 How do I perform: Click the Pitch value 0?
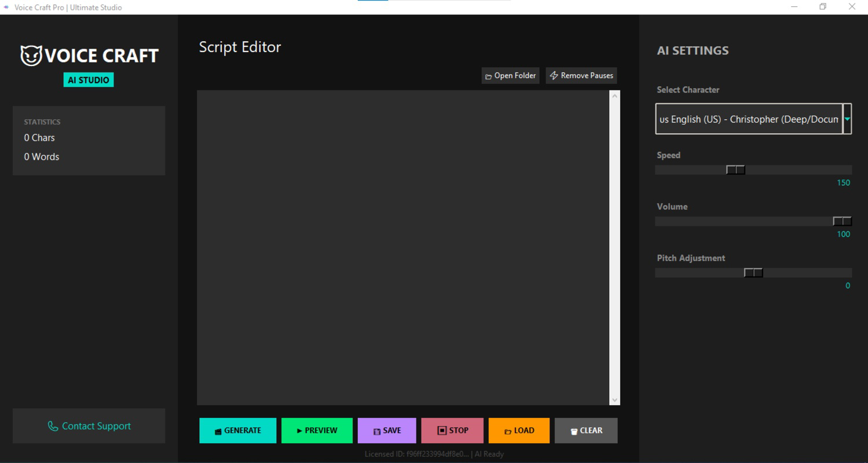pyautogui.click(x=848, y=286)
